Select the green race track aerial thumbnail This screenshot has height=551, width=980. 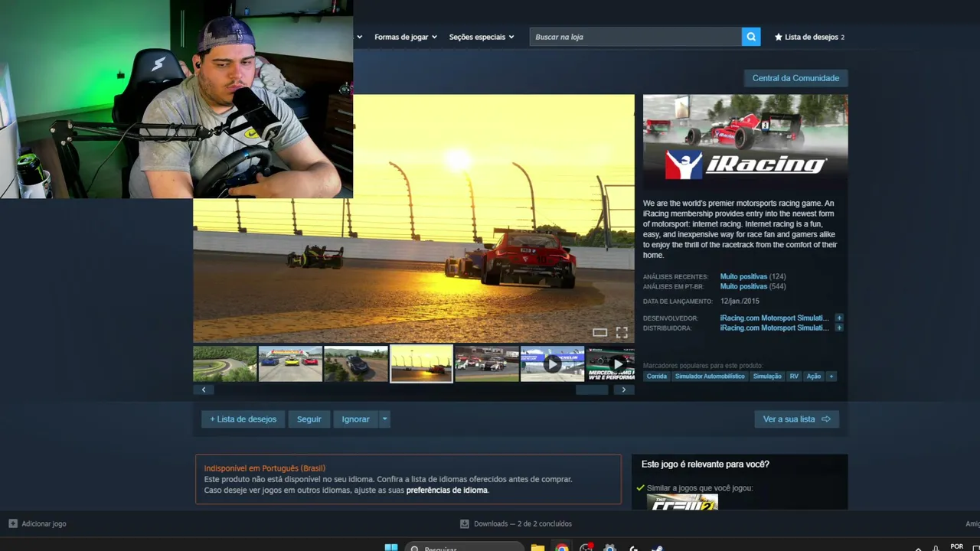225,364
